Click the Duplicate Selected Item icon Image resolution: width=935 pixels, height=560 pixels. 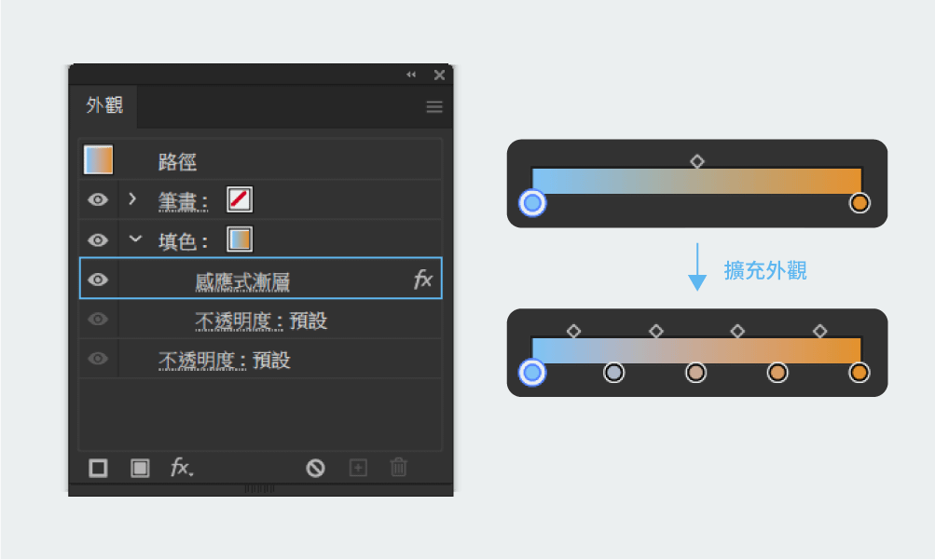[x=358, y=468]
